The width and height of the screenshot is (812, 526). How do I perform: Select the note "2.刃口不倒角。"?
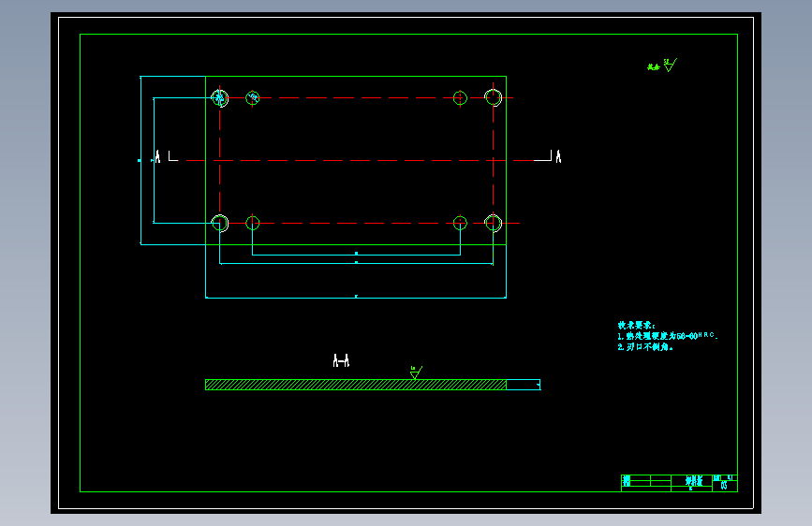[645, 347]
